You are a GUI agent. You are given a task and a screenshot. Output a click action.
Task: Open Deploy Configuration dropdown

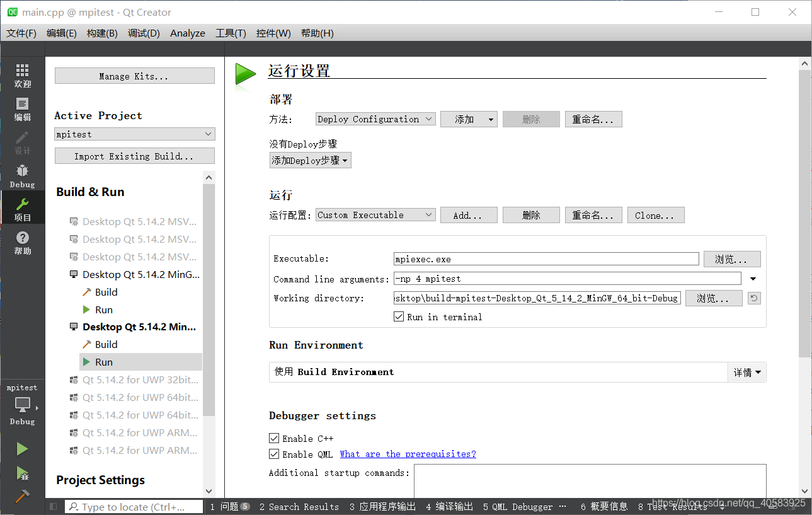pos(375,119)
